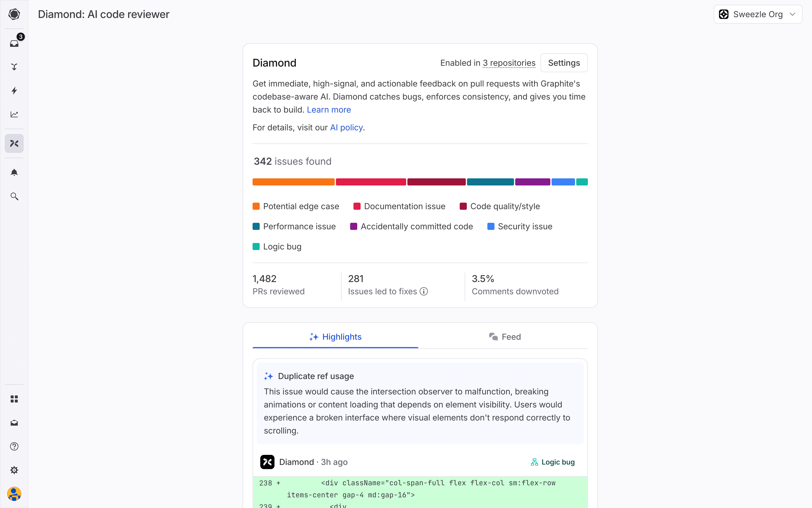Click the info icon beside Issues led to fixes

tap(424, 291)
